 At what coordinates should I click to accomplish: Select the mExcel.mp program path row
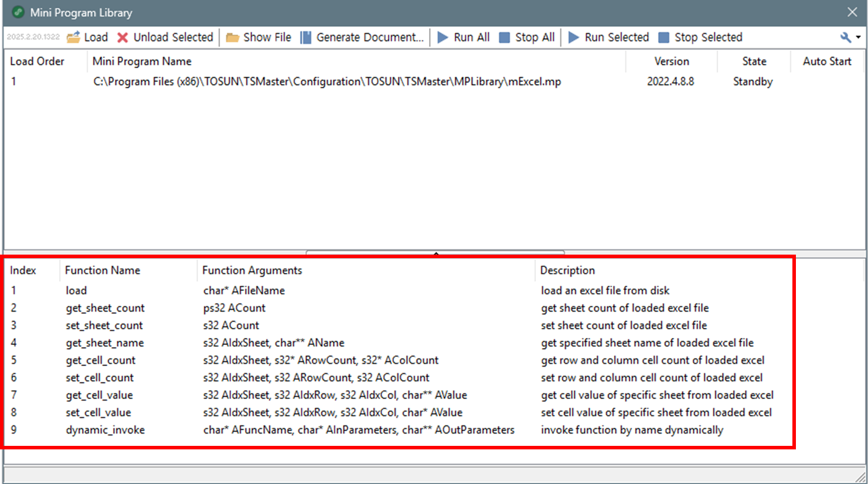pos(327,82)
